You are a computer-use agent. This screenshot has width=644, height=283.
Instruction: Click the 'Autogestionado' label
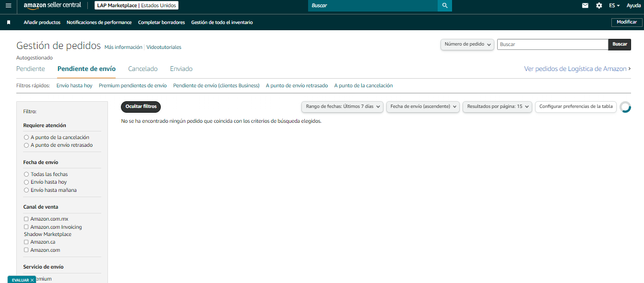(x=35, y=58)
